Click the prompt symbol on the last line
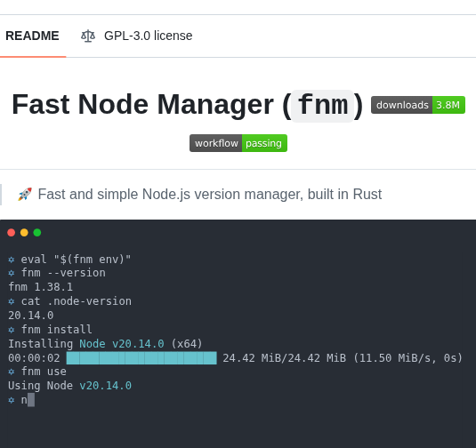Image resolution: width=476 pixels, height=448 pixels. 12,400
